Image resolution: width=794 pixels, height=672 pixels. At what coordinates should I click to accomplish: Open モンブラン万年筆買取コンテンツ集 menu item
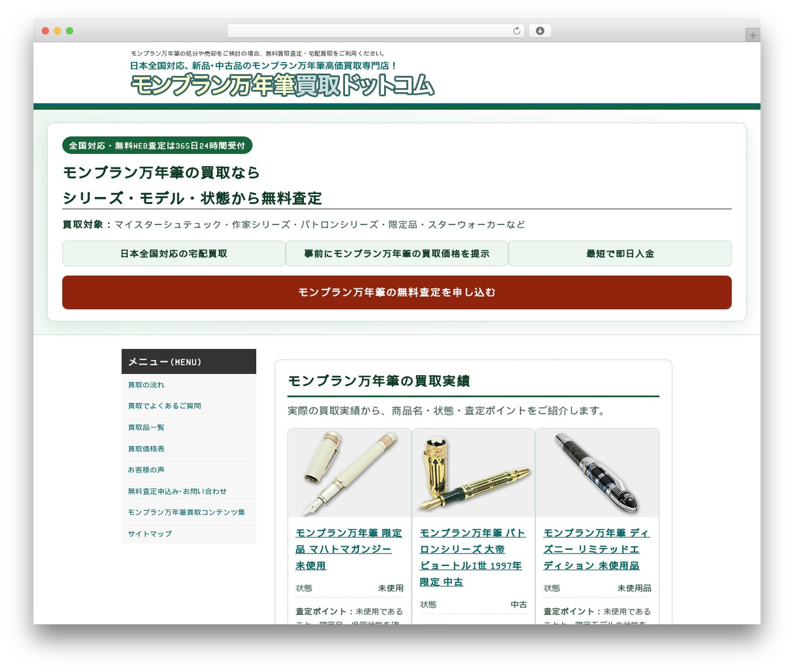pyautogui.click(x=189, y=512)
